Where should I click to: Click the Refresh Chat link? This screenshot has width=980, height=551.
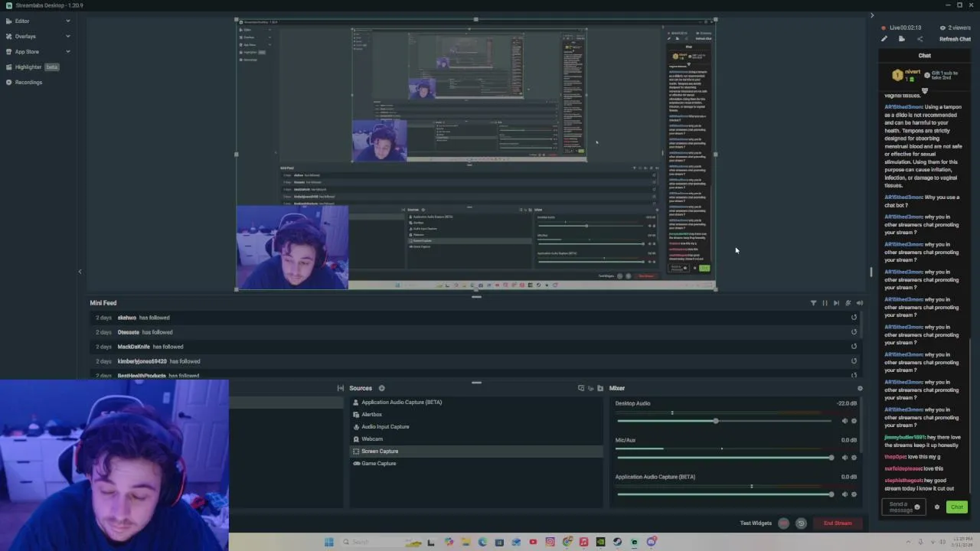[955, 39]
